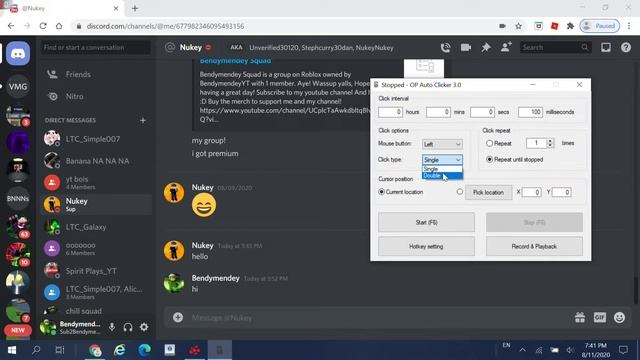Choose Single click type option
Screen dimensions: 640x360
coord(442,169)
